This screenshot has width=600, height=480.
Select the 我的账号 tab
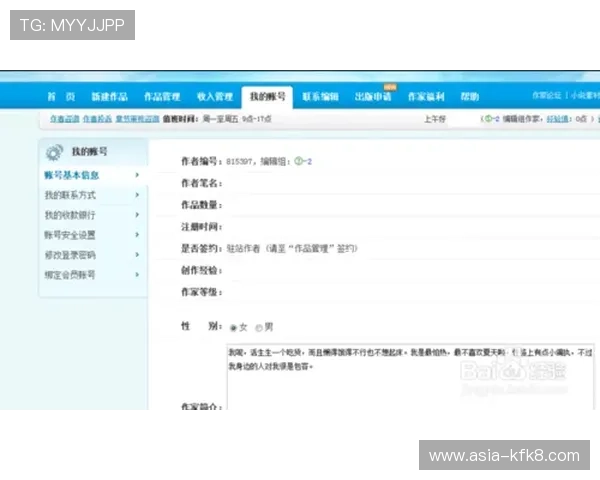click(x=267, y=97)
